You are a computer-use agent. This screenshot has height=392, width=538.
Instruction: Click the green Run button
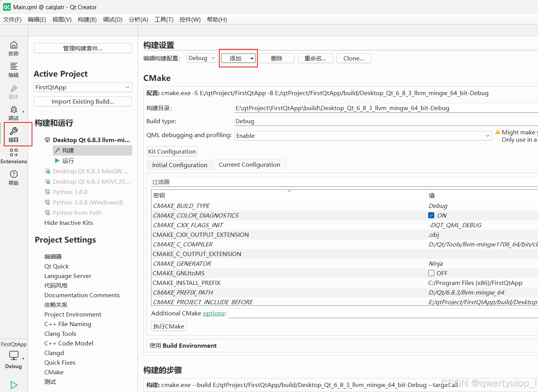[x=14, y=385]
